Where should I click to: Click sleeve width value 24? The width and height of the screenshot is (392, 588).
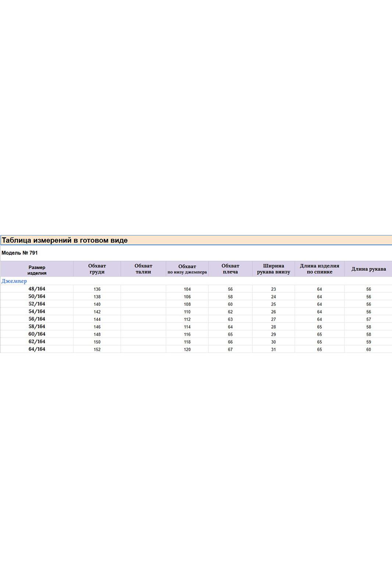274,297
